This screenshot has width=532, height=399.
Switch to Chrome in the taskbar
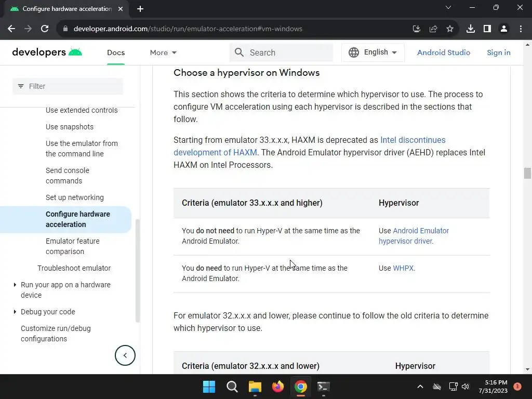point(301,387)
